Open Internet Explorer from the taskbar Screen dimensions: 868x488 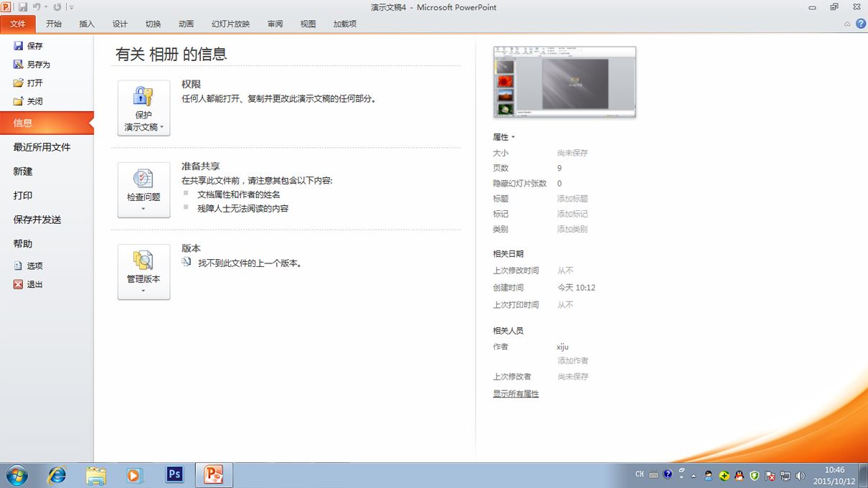[56, 475]
